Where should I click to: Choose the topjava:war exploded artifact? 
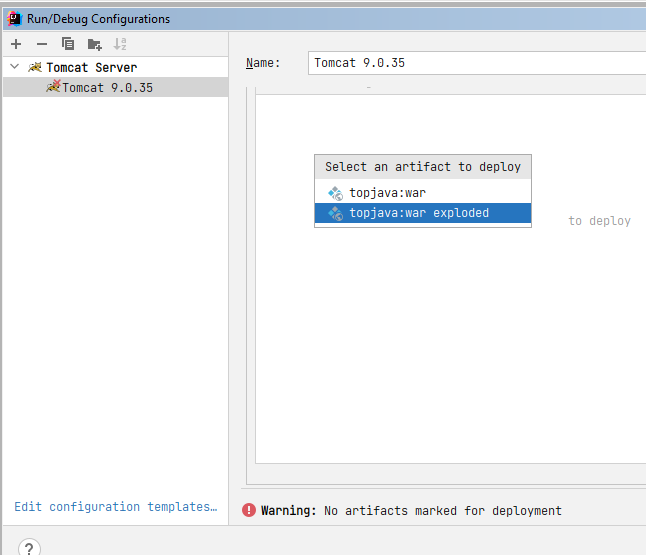423,213
